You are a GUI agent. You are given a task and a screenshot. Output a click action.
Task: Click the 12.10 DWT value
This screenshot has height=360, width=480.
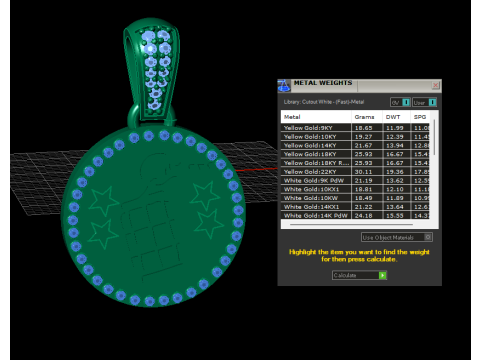[395, 189]
